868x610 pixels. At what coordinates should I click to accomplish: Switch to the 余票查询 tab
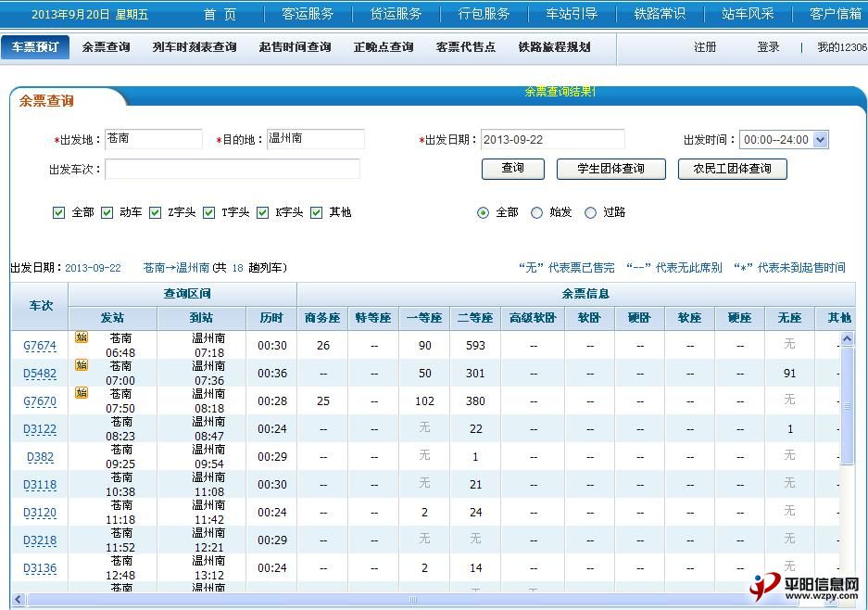(x=107, y=47)
